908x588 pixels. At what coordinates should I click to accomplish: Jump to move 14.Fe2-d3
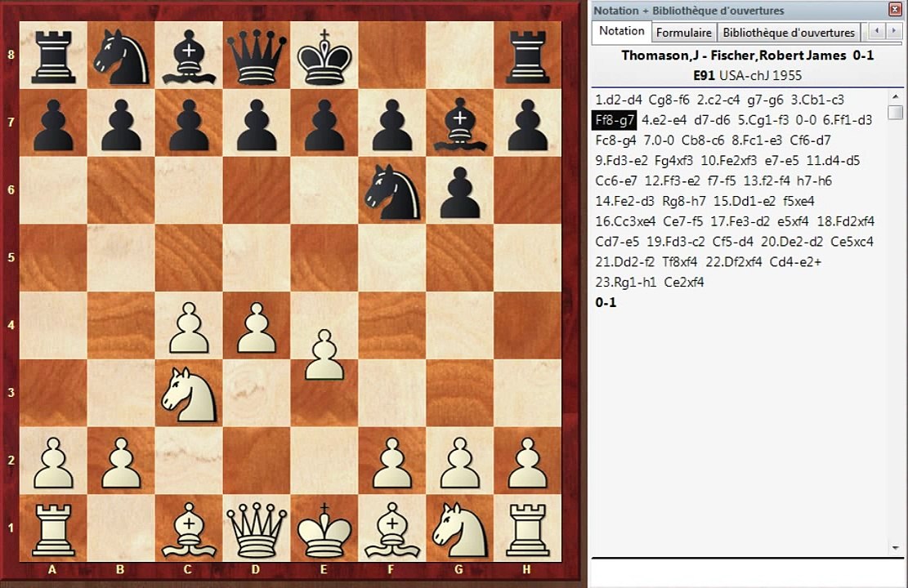(x=625, y=201)
